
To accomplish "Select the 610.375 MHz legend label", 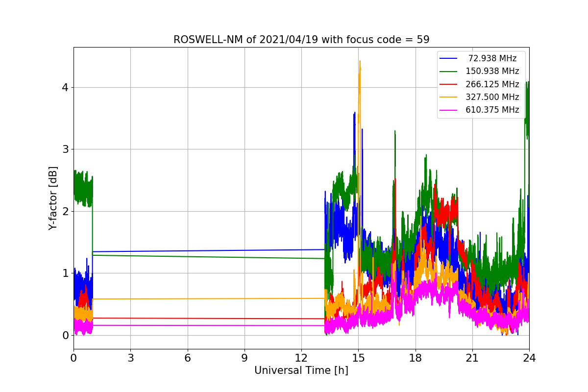I will [x=492, y=110].
